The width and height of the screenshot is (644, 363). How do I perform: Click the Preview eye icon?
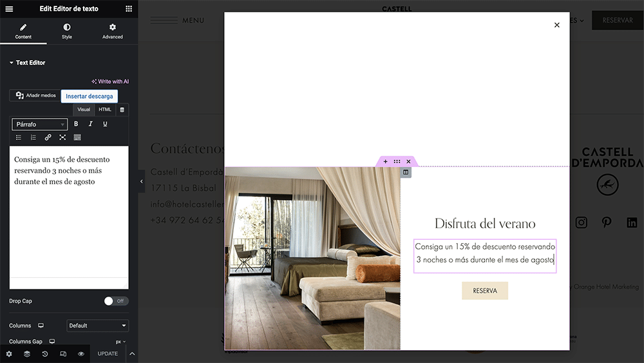pyautogui.click(x=81, y=353)
